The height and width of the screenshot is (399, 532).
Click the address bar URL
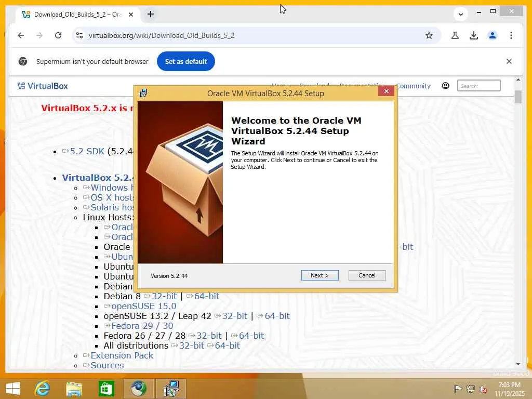point(162,35)
